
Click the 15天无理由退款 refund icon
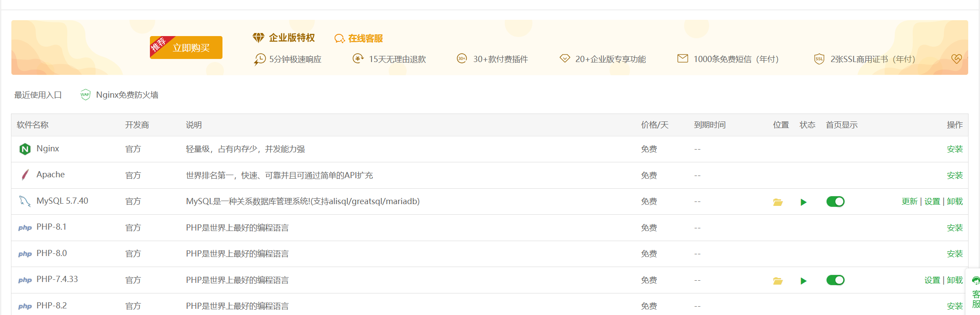pos(358,59)
